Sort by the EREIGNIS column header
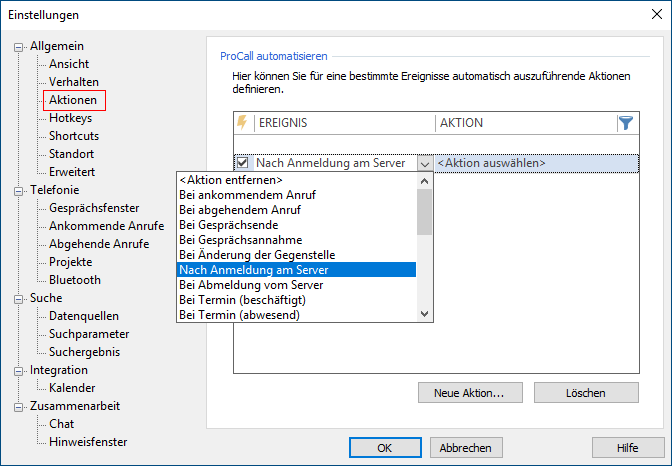The height and width of the screenshot is (466, 672). [340, 123]
